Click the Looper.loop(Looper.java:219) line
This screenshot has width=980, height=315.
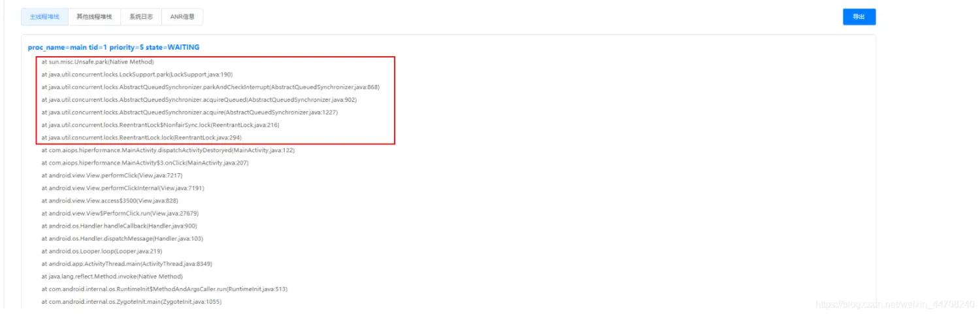(101, 251)
